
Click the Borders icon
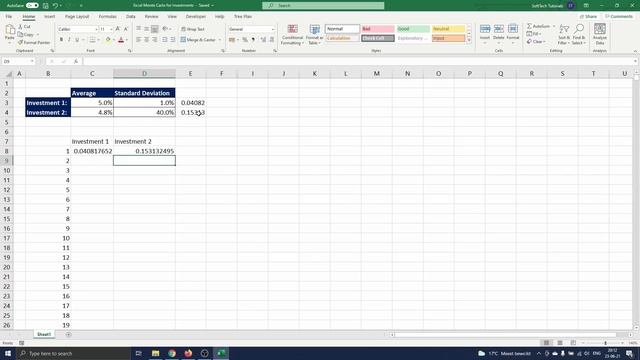click(x=93, y=40)
